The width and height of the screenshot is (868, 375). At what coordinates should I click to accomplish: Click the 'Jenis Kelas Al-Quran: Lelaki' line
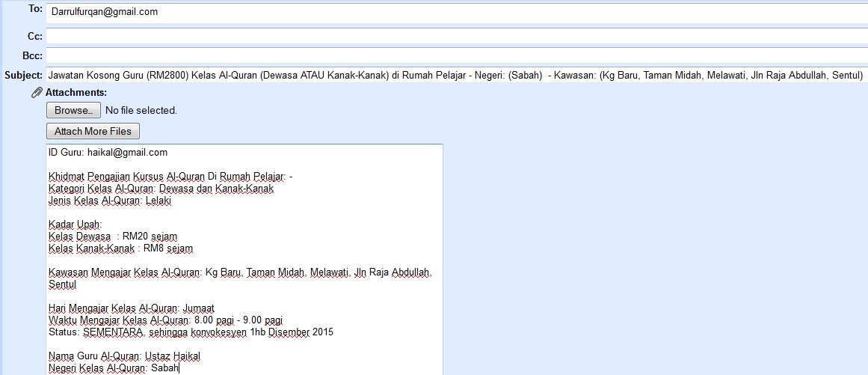(110, 201)
